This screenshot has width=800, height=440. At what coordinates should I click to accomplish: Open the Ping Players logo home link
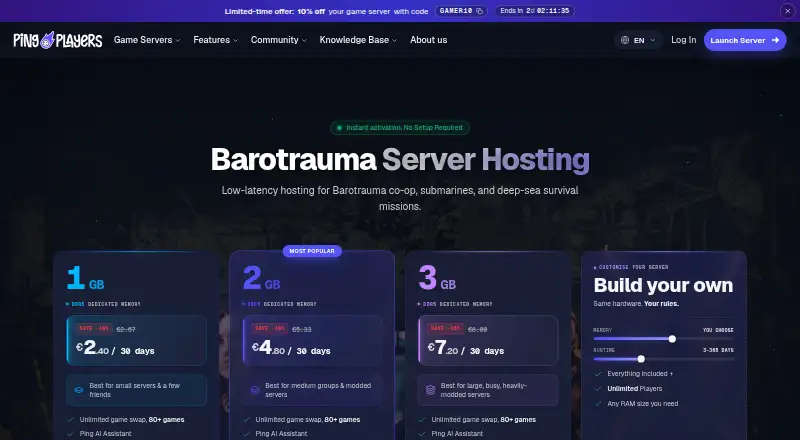(x=58, y=40)
